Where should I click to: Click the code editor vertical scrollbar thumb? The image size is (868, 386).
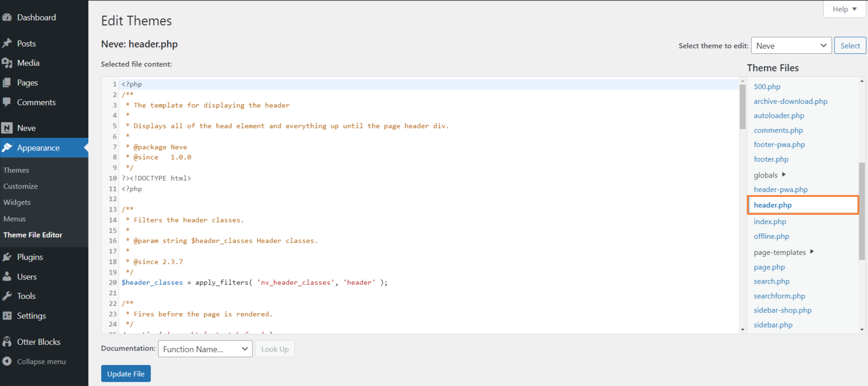[x=742, y=106]
